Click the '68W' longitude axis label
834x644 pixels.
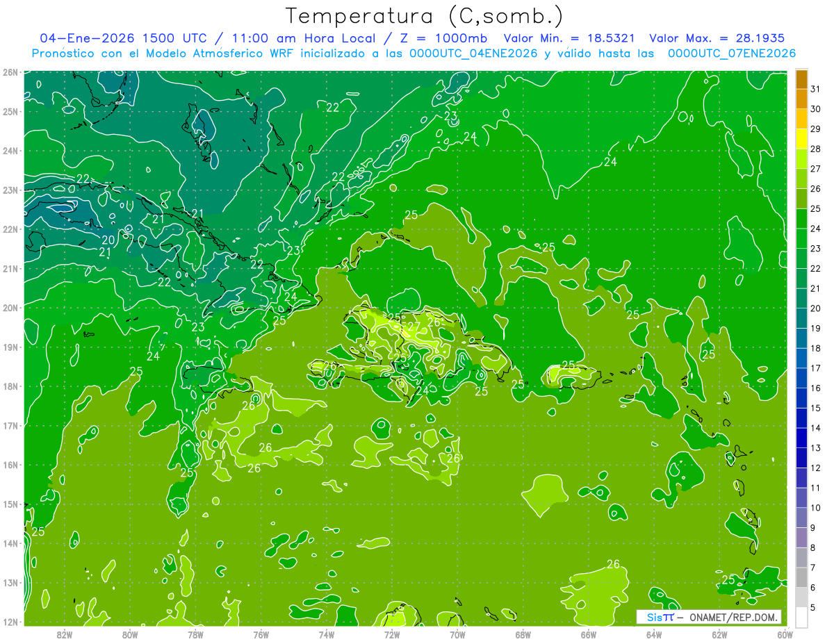click(x=523, y=634)
